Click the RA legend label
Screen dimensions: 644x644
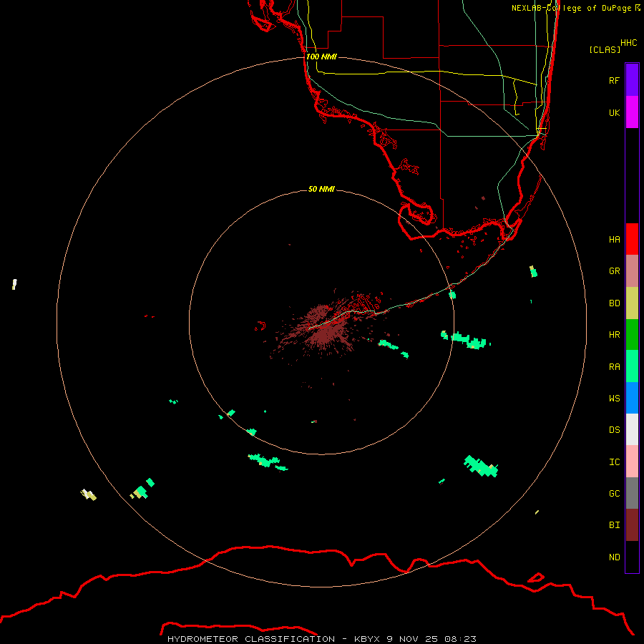pos(614,367)
